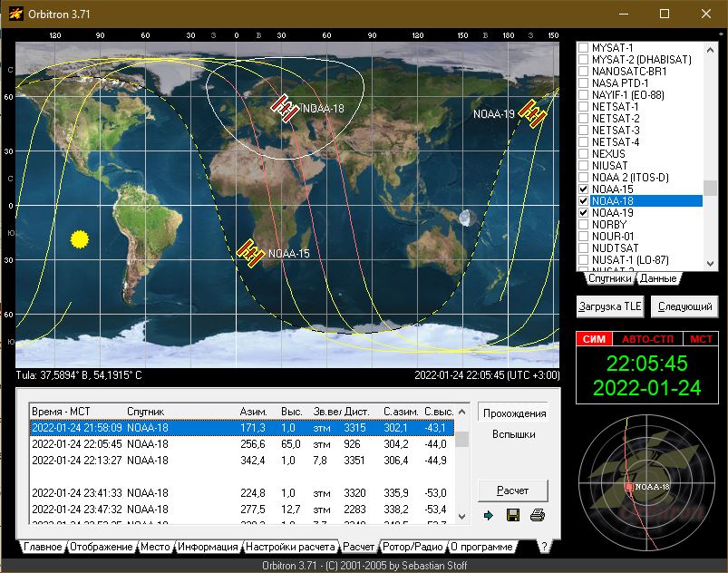
Task: Open the Место tab
Action: pos(155,547)
